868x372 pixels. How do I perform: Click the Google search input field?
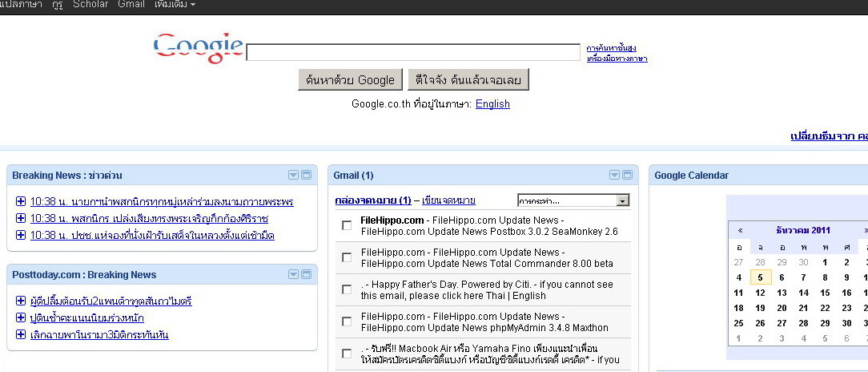coord(413,52)
